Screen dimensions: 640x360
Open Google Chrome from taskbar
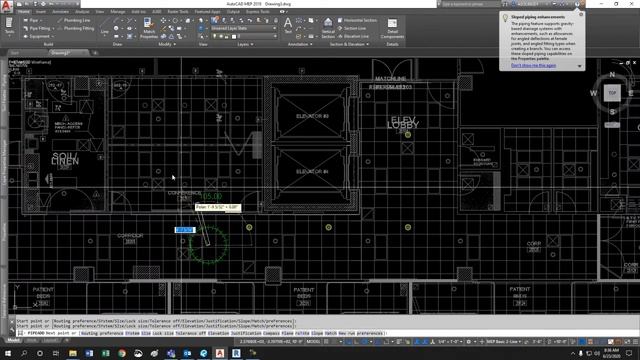coord(122,353)
